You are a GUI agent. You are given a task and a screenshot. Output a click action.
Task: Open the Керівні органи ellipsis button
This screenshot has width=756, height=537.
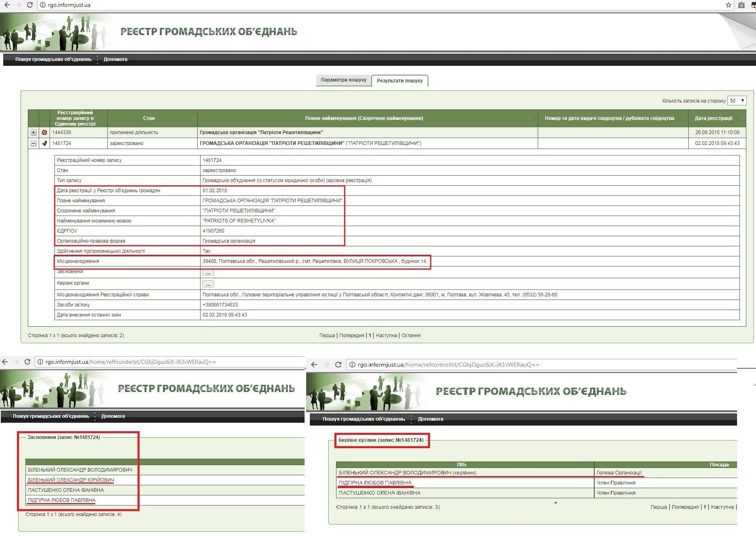click(x=208, y=284)
